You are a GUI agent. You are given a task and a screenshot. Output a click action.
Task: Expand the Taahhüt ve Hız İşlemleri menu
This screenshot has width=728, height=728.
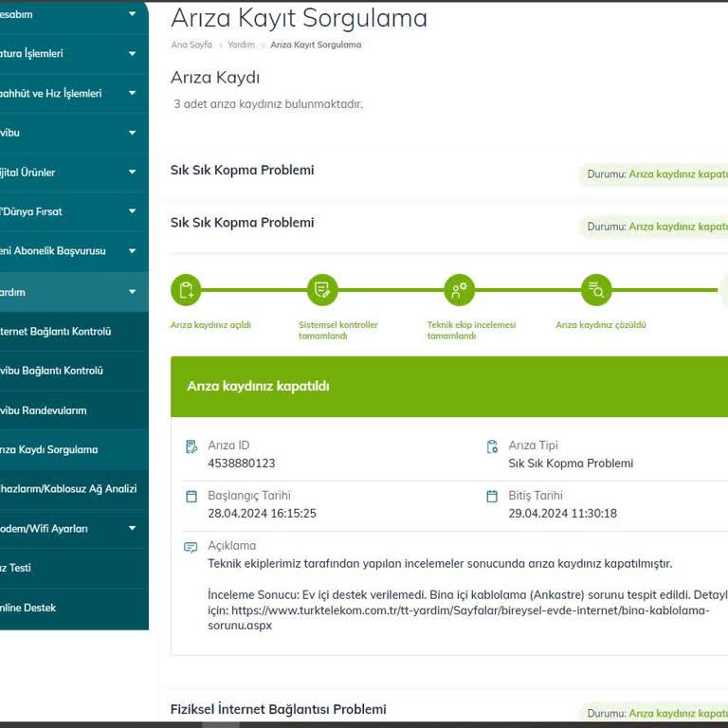pyautogui.click(x=133, y=93)
